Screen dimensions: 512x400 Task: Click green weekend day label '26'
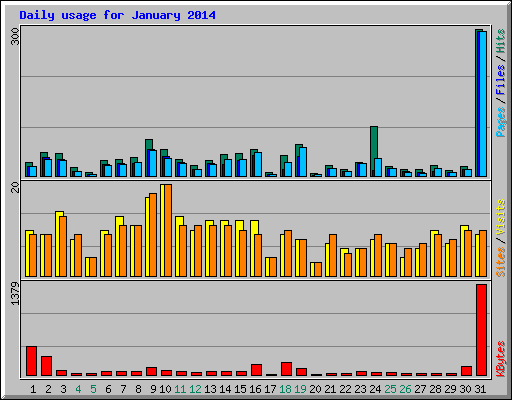pyautogui.click(x=405, y=389)
